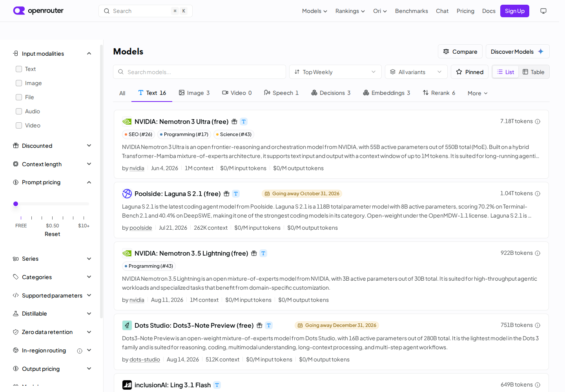The height and width of the screenshot is (392, 565).
Task: Check the Audio input modality checkbox
Action: click(19, 111)
